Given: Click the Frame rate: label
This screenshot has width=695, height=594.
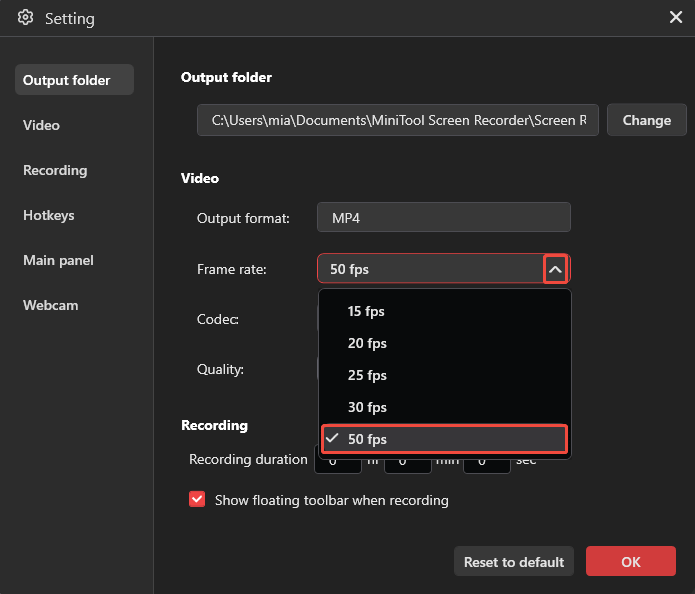Looking at the screenshot, I should [232, 269].
